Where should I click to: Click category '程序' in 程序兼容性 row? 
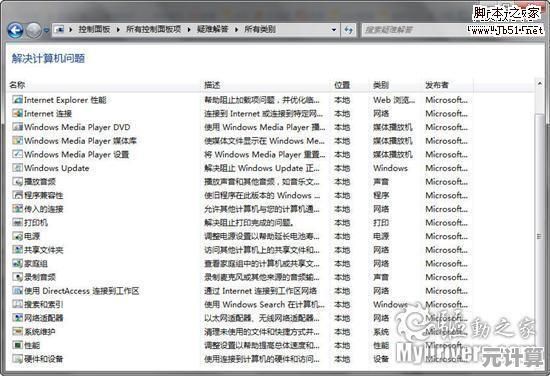(381, 195)
